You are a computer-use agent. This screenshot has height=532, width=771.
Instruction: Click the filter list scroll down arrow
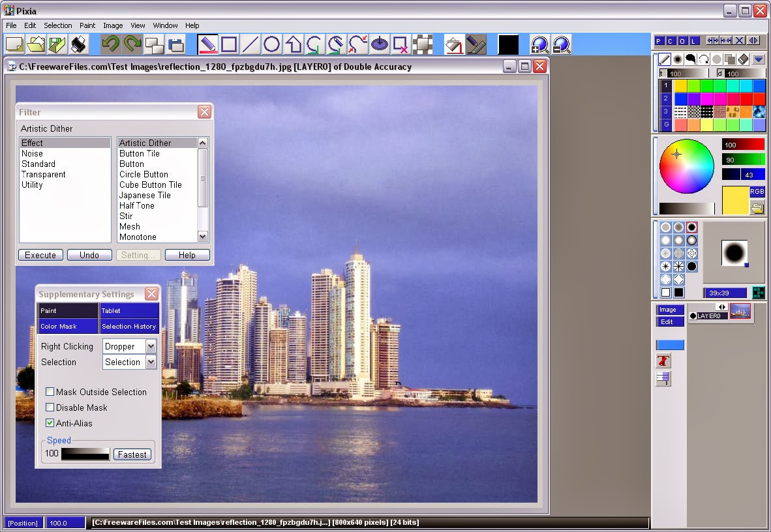203,237
